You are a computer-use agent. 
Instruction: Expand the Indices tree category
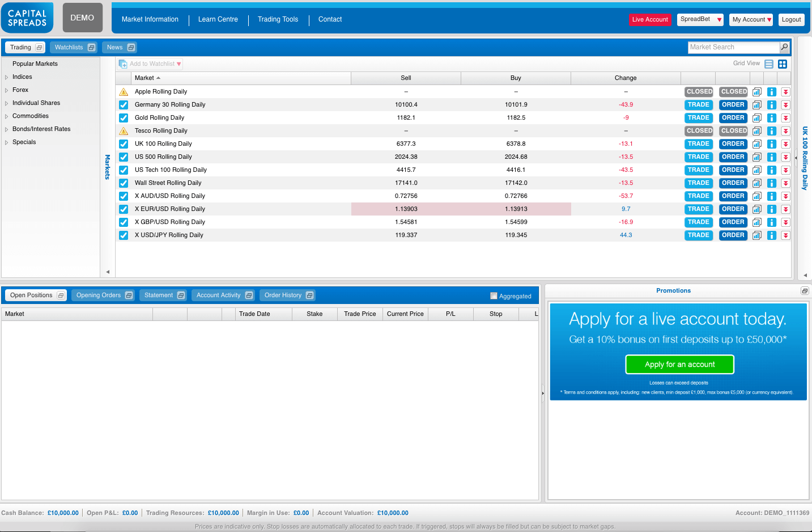[x=7, y=77]
